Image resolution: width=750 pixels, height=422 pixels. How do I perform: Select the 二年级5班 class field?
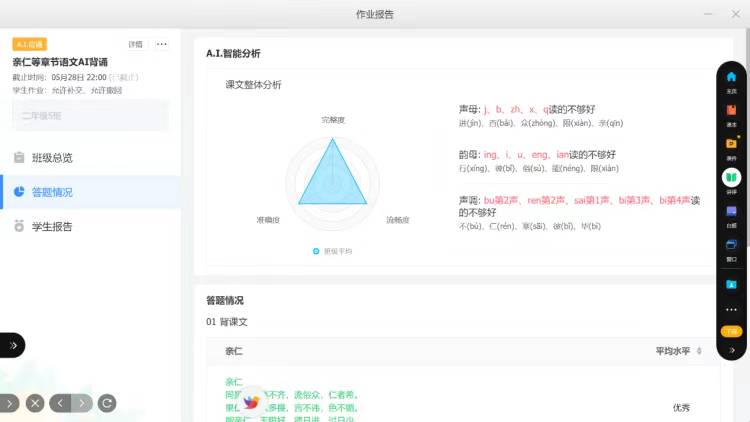tap(90, 116)
